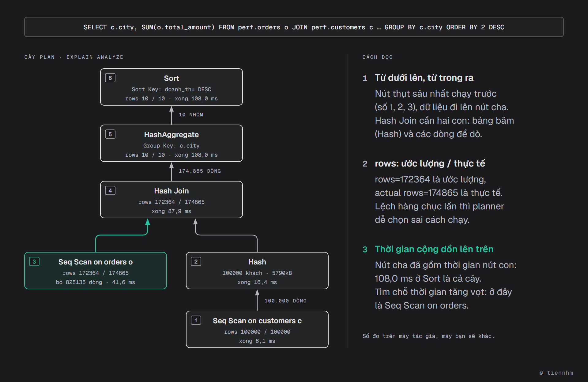Click the '174.865 DÒNG' edge label
The width and height of the screenshot is (588, 382).
200,171
